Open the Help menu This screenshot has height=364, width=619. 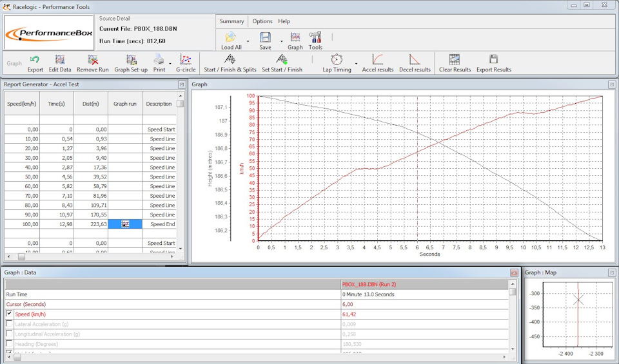click(x=284, y=21)
